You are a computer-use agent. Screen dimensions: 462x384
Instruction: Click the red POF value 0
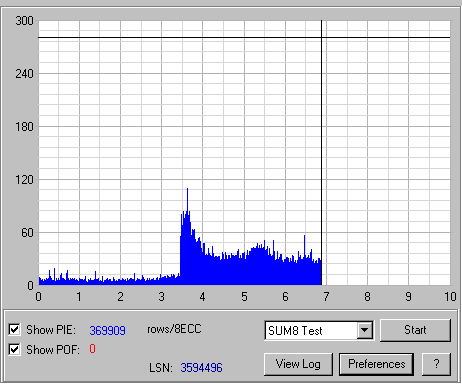point(92,349)
